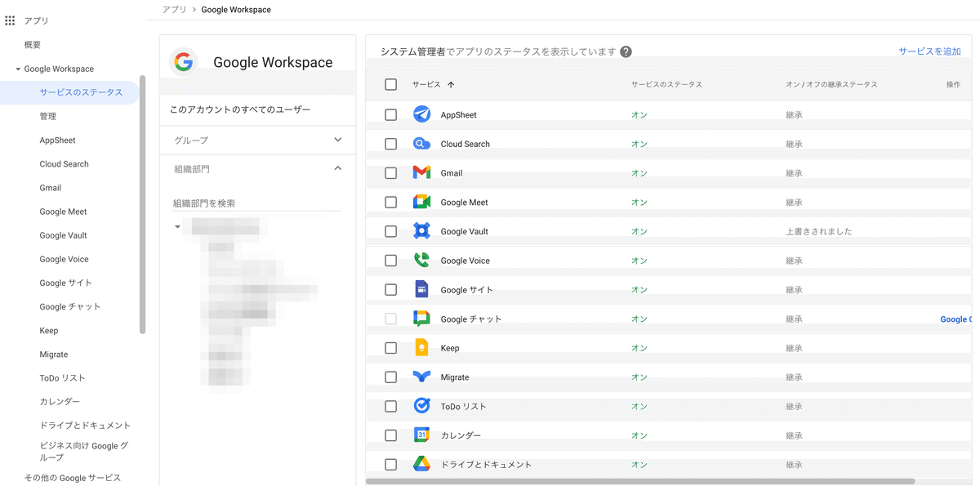980x486 pixels.
Task: Tick the checkbox for the AppSheet row
Action: pos(390,115)
